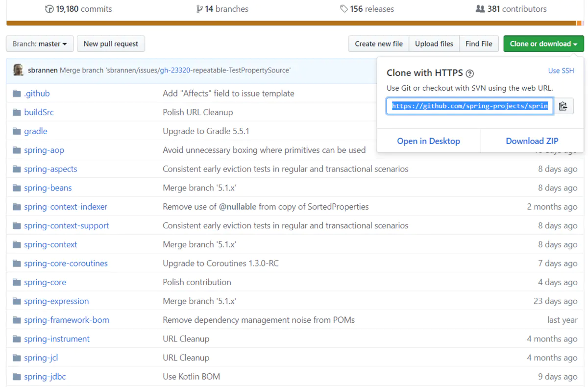Open the Branch: master dropdown
This screenshot has height=387, width=588.
click(x=40, y=44)
